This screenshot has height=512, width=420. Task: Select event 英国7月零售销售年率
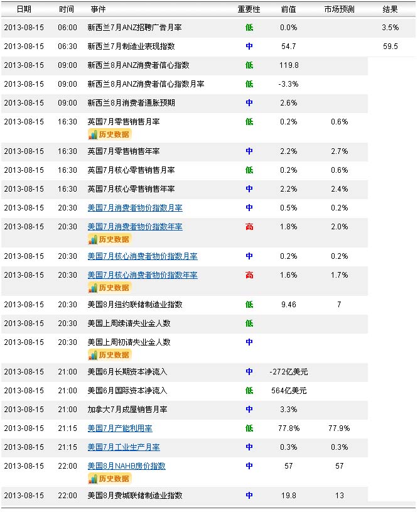(x=124, y=151)
